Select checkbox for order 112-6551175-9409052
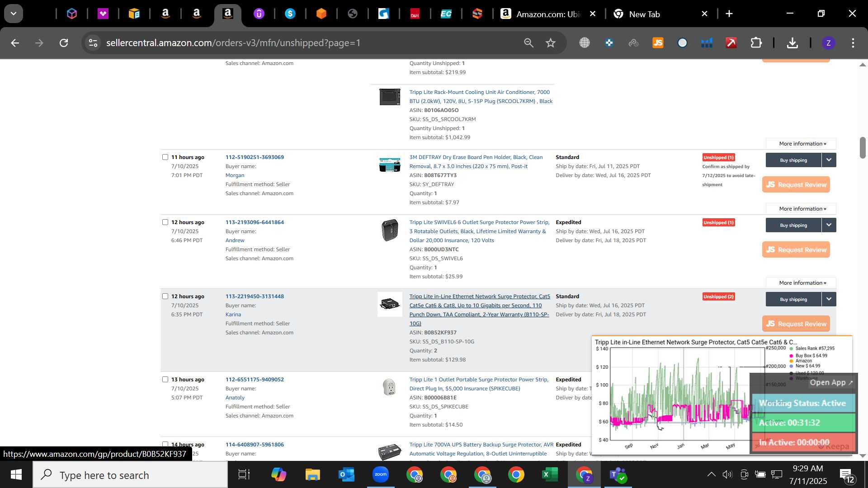The width and height of the screenshot is (868, 488). (165, 380)
